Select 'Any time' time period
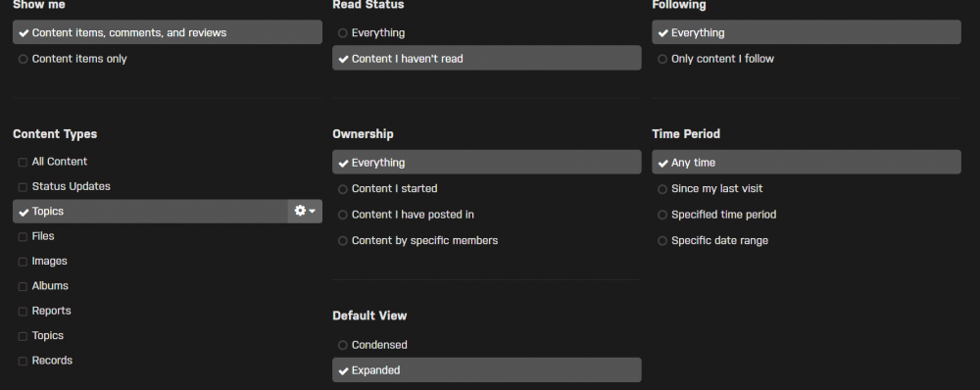This screenshot has height=390, width=980. pyautogui.click(x=807, y=163)
